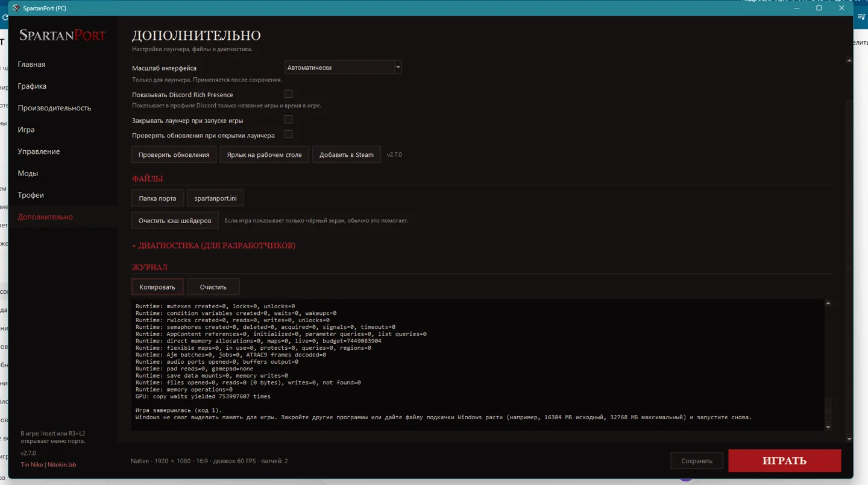Click Добавить в Steam
Image resolution: width=868 pixels, height=485 pixels.
[347, 154]
